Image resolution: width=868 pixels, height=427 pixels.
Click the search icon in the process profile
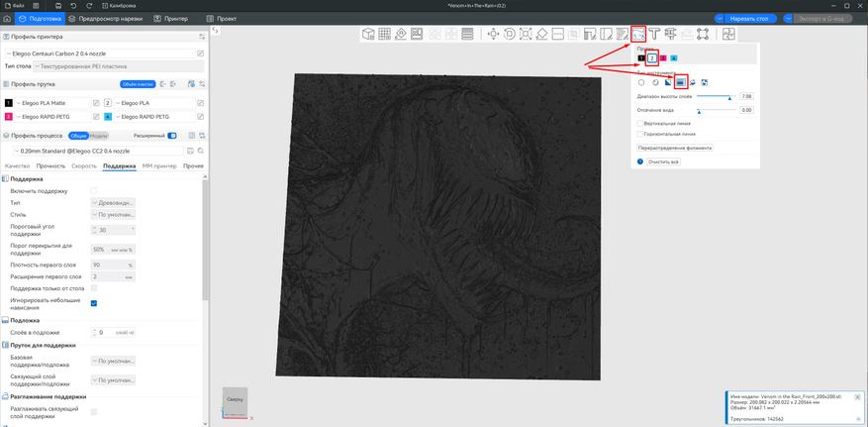200,151
